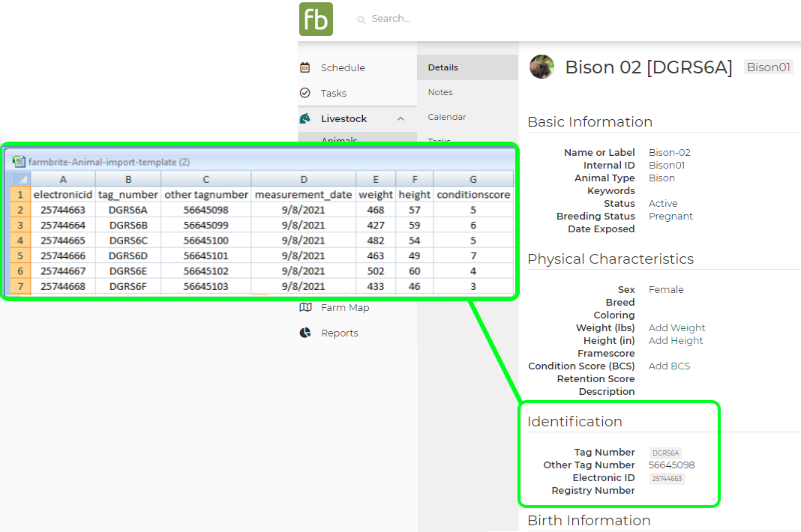
Task: Click the measurement_date header cell
Action: (x=304, y=195)
